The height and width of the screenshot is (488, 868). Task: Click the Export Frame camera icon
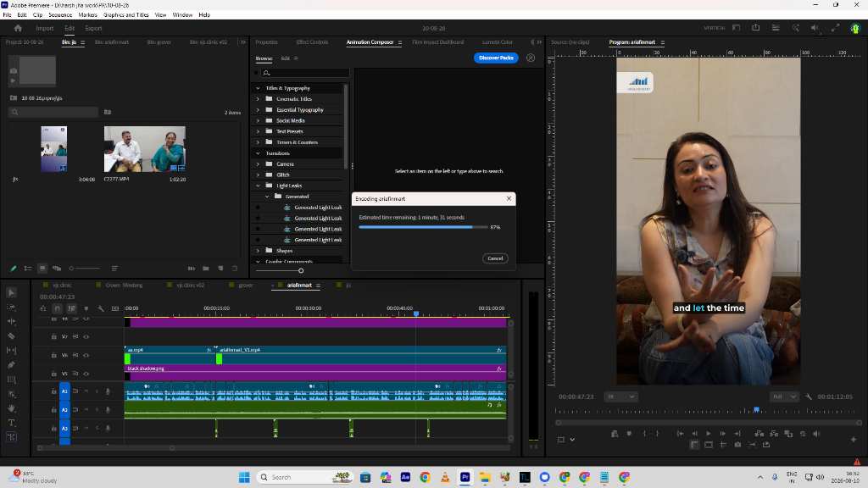(x=737, y=444)
